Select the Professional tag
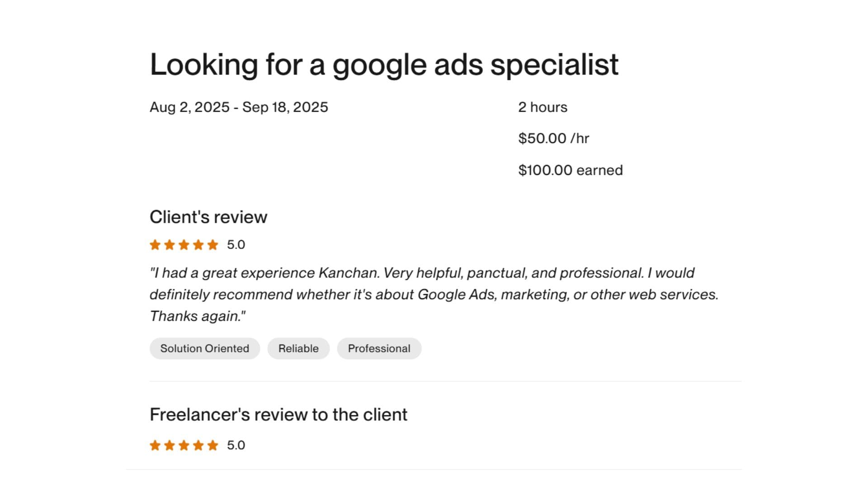Screen dimensions: 868x488 (379, 348)
